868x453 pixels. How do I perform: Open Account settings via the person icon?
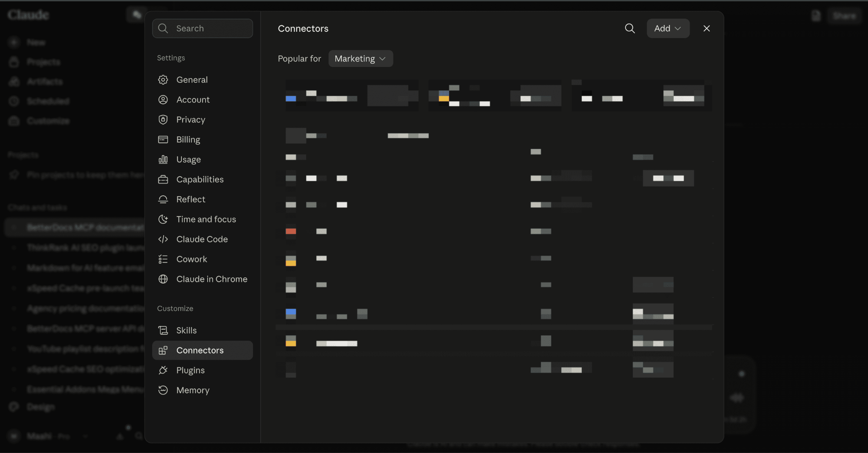point(163,100)
